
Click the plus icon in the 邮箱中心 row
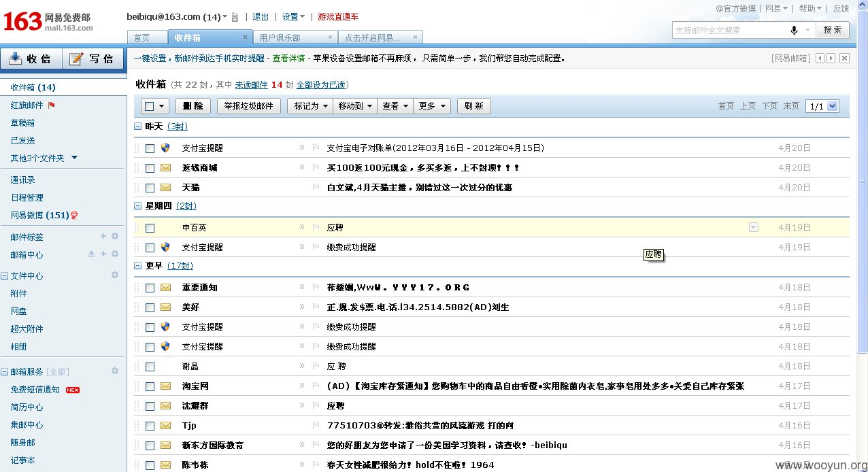click(103, 254)
